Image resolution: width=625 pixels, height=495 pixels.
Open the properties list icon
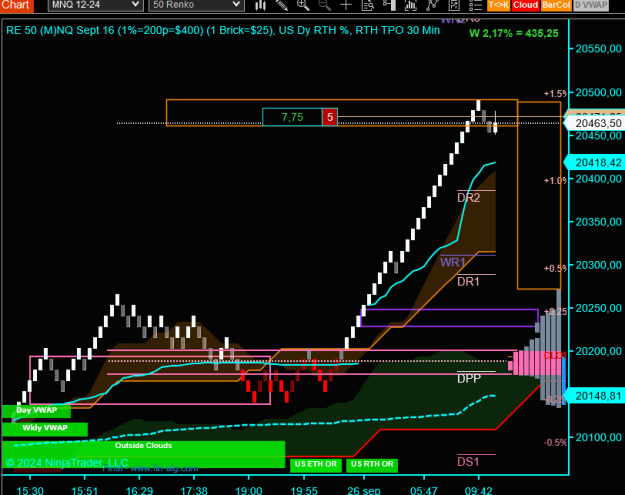tap(475, 5)
